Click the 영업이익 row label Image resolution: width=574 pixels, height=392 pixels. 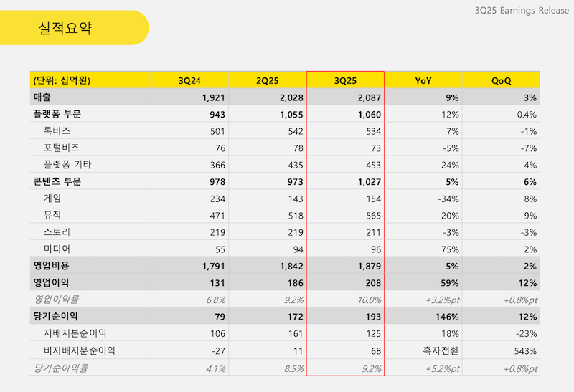(x=51, y=282)
